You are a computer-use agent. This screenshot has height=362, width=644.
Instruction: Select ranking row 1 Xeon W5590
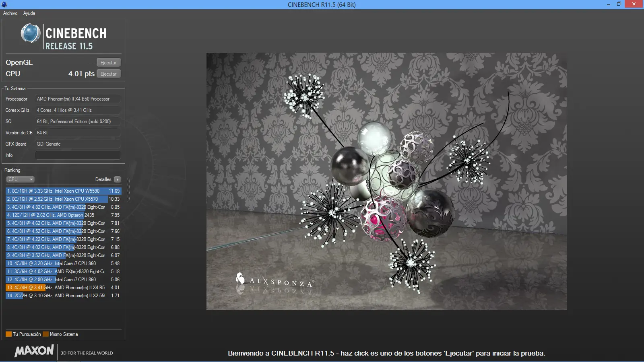(64, 191)
